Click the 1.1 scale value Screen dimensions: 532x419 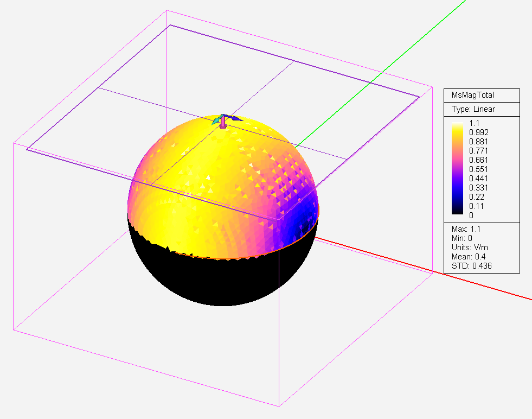click(474, 123)
